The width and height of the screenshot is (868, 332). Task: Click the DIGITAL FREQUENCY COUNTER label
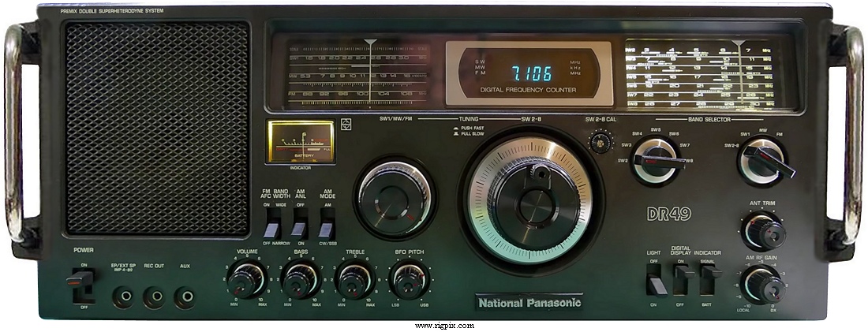coord(528,90)
